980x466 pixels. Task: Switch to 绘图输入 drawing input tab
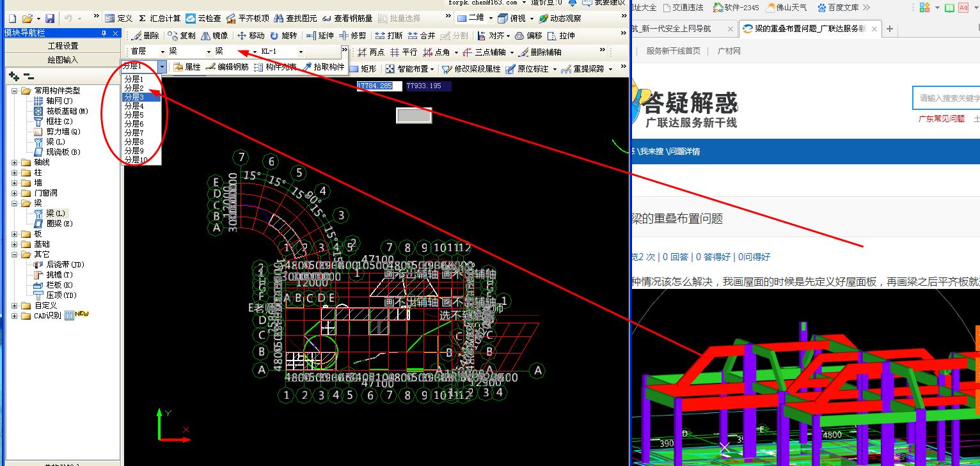point(63,59)
